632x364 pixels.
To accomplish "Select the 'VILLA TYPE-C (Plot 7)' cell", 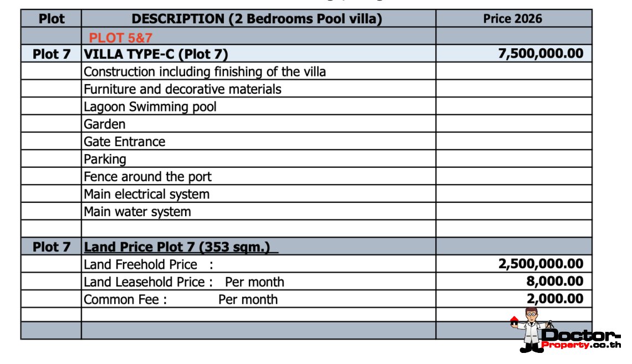I will click(156, 54).
